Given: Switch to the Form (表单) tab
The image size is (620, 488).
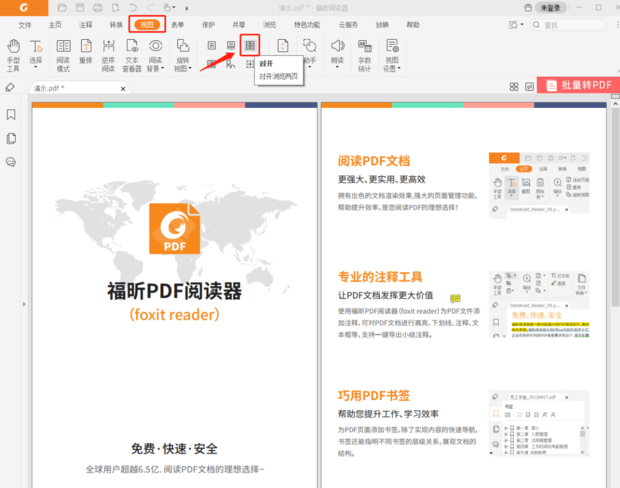Looking at the screenshot, I should pyautogui.click(x=178, y=25).
